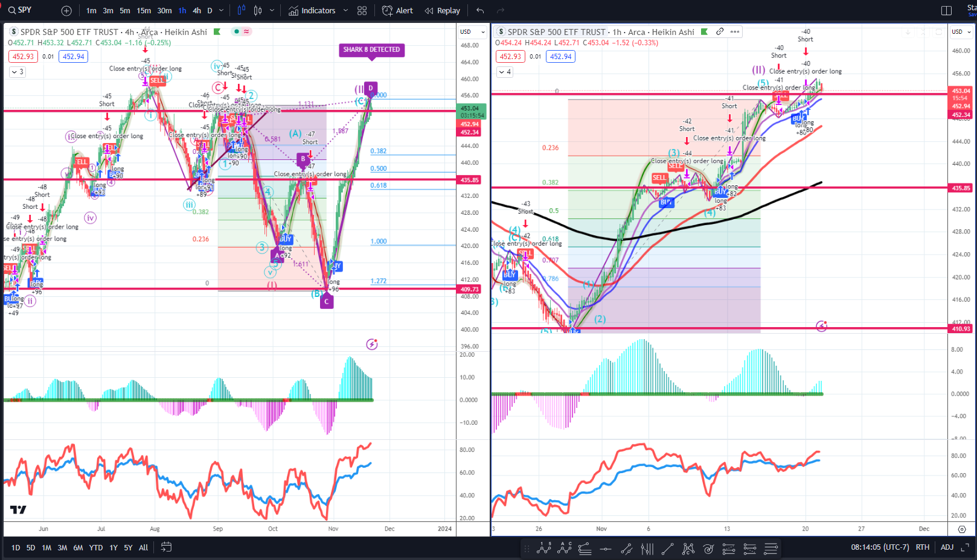Select the 3m timeframe
The image size is (977, 560).
[x=108, y=11]
